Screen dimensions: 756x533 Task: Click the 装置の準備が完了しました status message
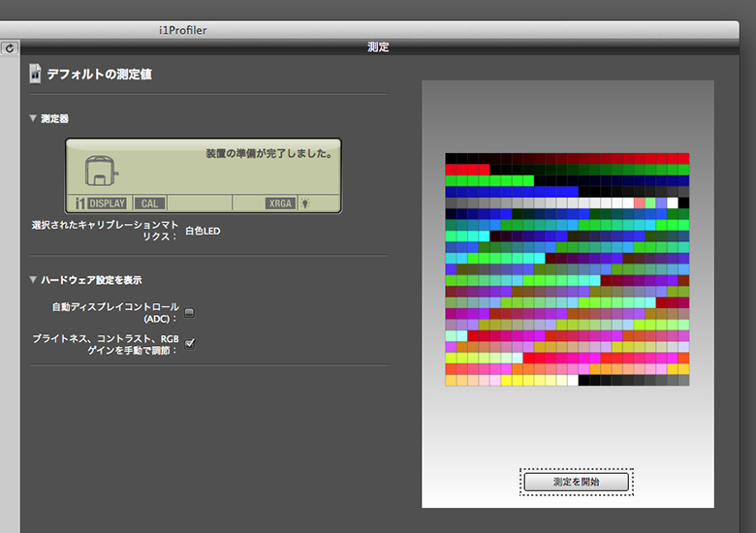pyautogui.click(x=268, y=153)
